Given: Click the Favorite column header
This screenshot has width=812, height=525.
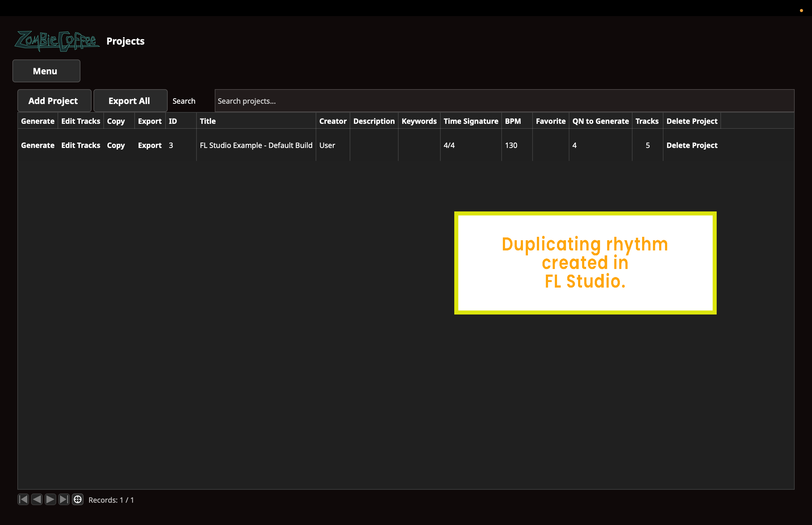Looking at the screenshot, I should pyautogui.click(x=551, y=121).
